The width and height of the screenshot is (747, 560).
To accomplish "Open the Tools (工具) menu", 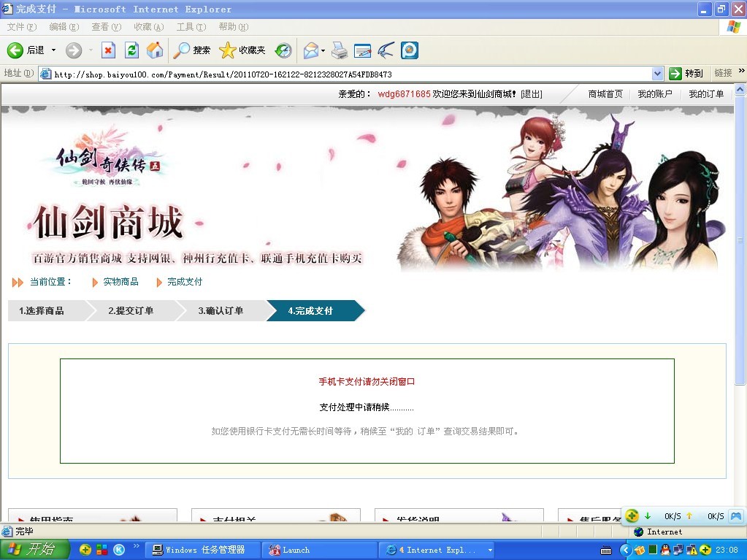I will [191, 27].
